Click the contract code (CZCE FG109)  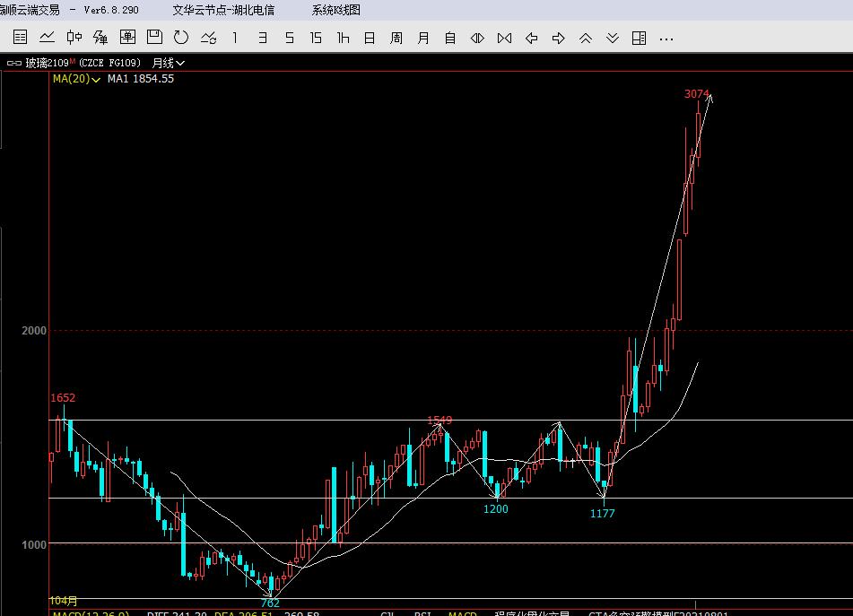tap(110, 63)
